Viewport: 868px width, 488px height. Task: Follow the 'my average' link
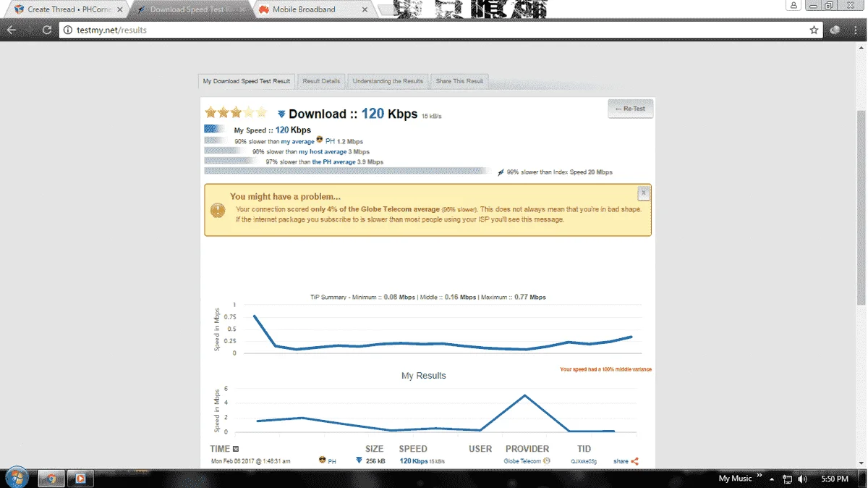[x=298, y=141]
